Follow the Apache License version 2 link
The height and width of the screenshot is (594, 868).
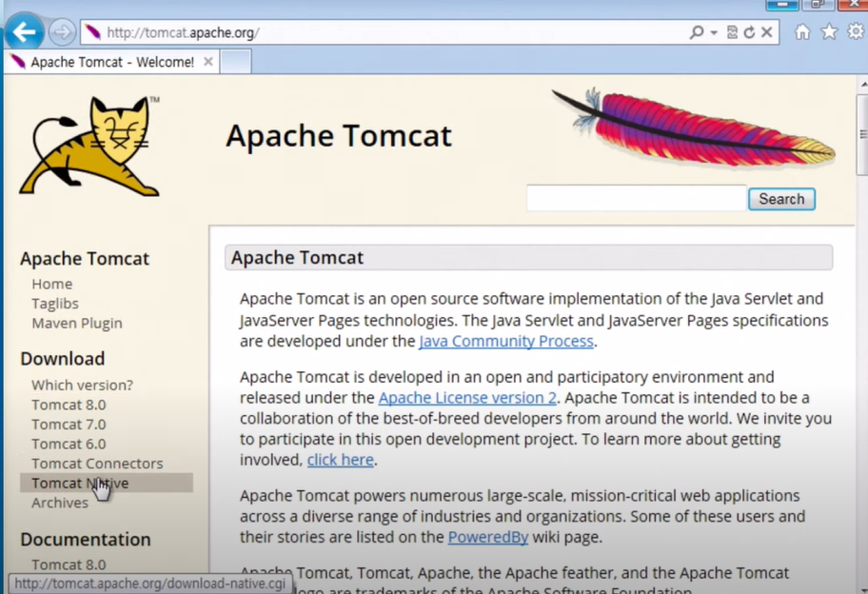467,398
